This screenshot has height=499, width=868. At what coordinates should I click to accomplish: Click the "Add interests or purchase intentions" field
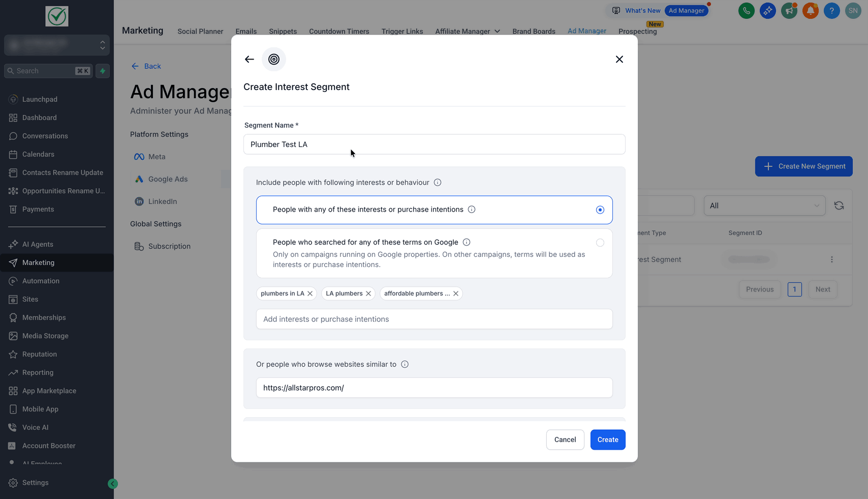pyautogui.click(x=434, y=319)
